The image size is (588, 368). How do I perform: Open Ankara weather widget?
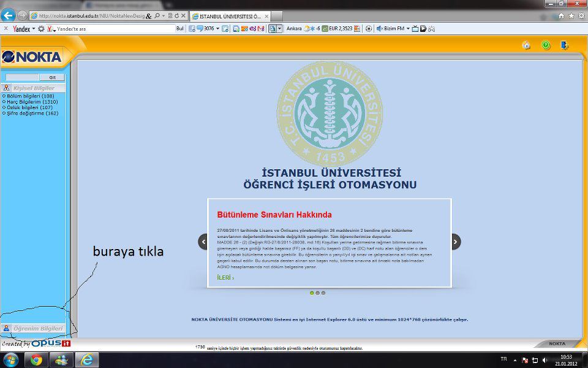(x=303, y=29)
